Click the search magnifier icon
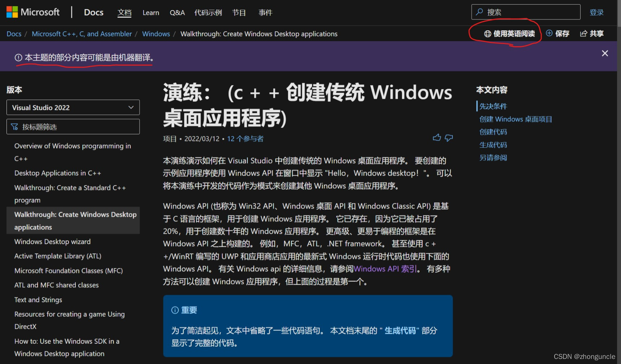 point(480,12)
